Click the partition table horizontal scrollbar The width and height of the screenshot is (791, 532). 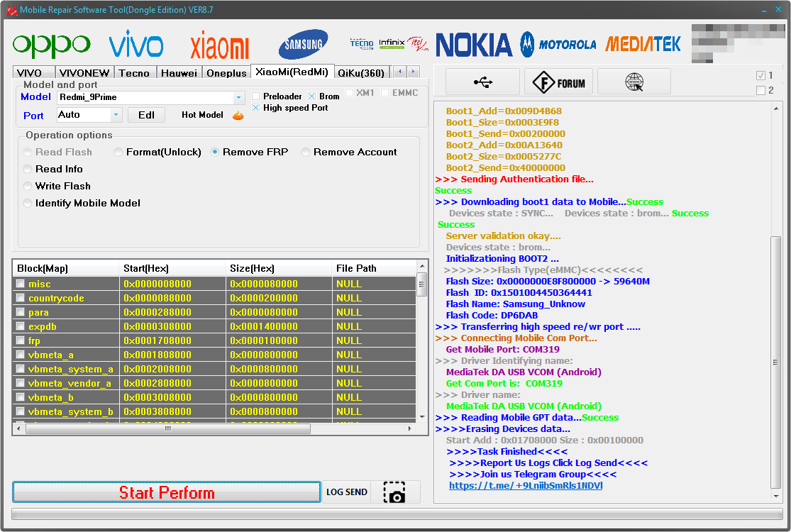(168, 428)
